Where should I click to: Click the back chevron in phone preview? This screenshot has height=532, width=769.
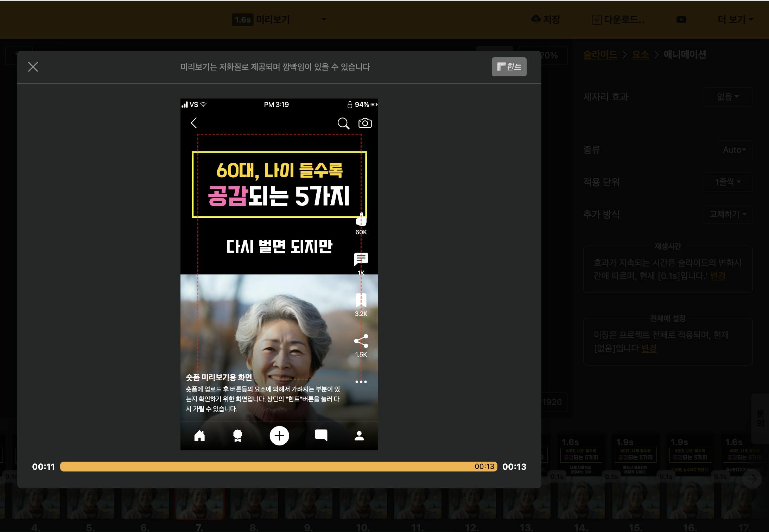[194, 123]
